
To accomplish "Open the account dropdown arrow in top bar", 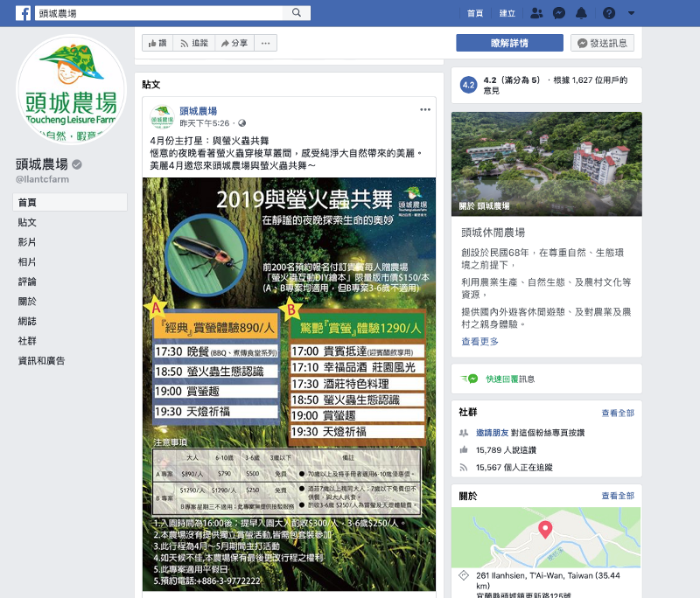I will (x=631, y=13).
